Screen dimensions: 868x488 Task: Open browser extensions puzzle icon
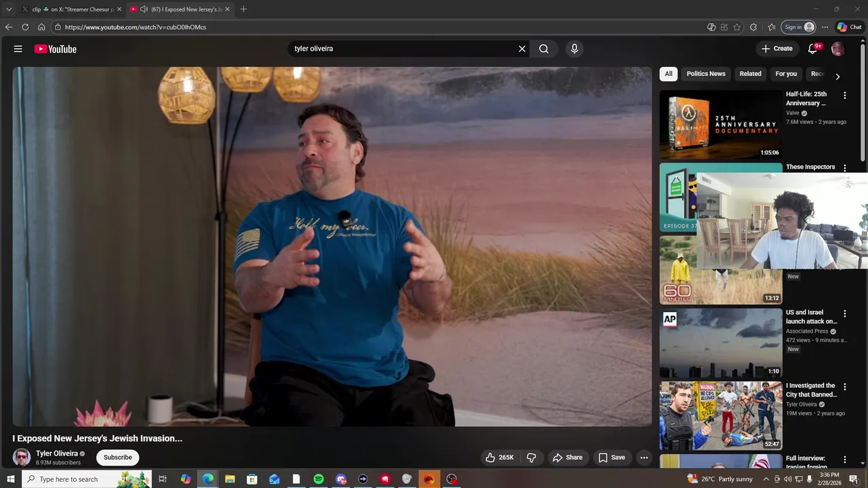pyautogui.click(x=753, y=27)
